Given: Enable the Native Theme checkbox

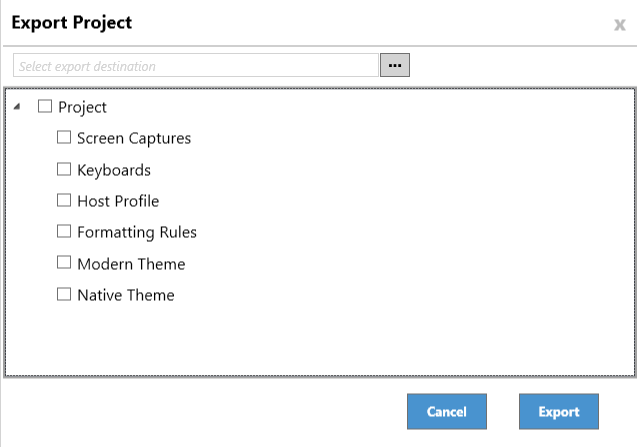Looking at the screenshot, I should coord(64,295).
